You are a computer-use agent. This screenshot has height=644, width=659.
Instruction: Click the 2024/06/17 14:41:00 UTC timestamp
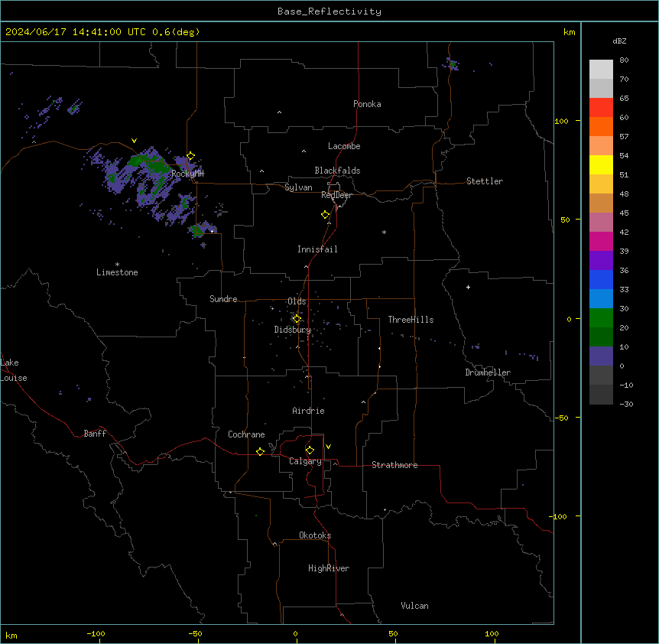[x=76, y=32]
